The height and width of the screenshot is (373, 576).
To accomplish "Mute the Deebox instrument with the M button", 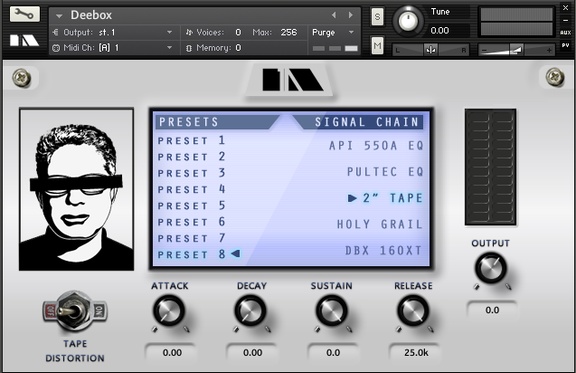I will [x=377, y=46].
